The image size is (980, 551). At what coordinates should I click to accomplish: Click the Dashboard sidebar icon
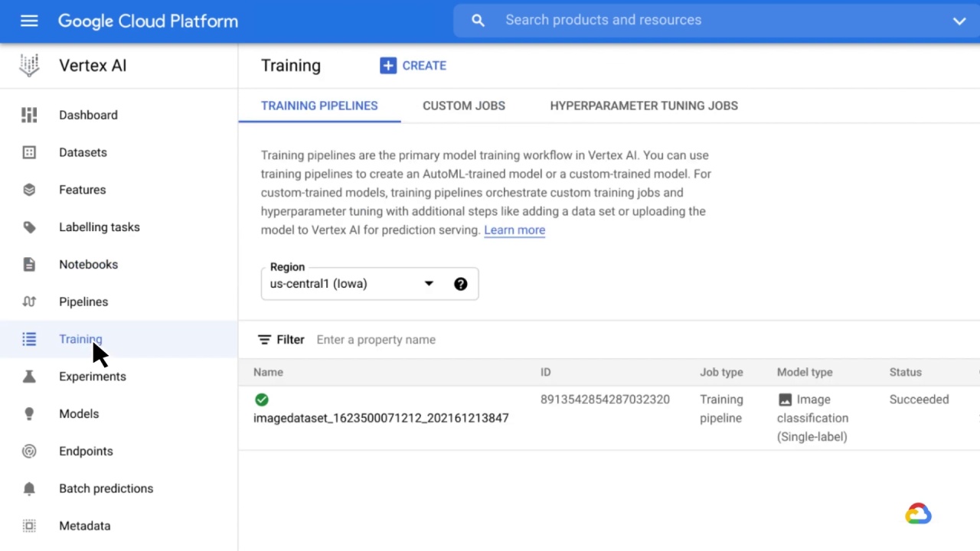pos(29,115)
